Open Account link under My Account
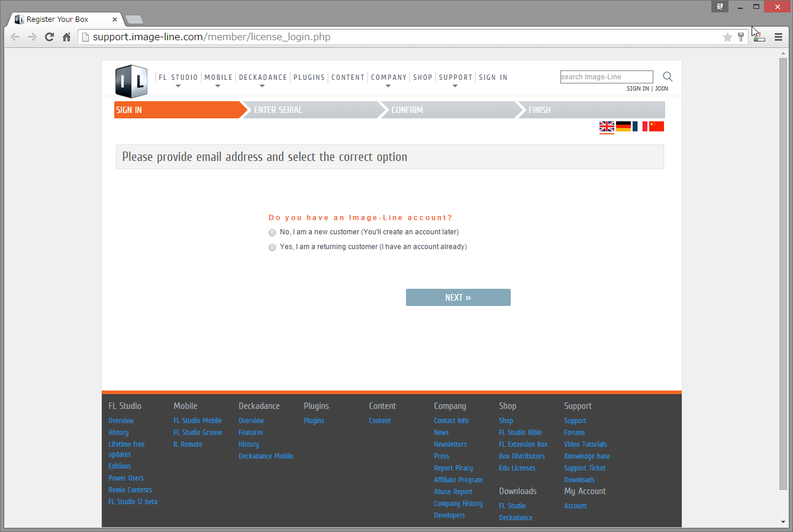 pos(575,506)
